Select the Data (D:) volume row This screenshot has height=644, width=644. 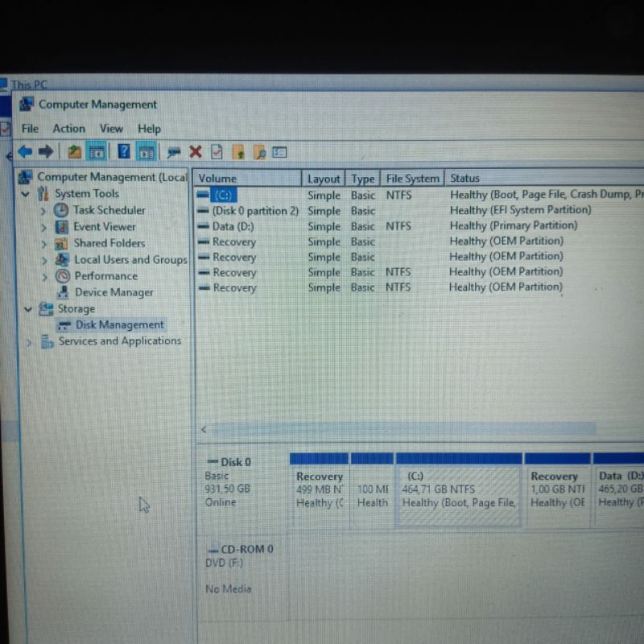(x=233, y=226)
